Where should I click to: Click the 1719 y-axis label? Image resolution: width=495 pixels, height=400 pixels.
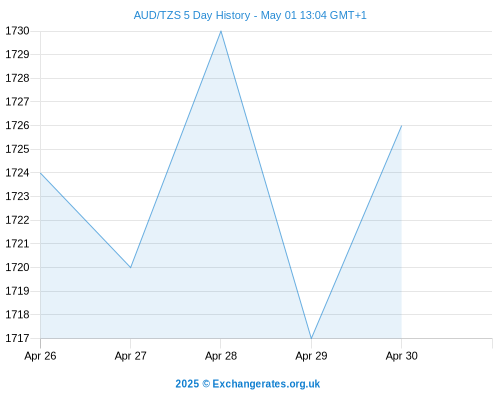click(17, 291)
